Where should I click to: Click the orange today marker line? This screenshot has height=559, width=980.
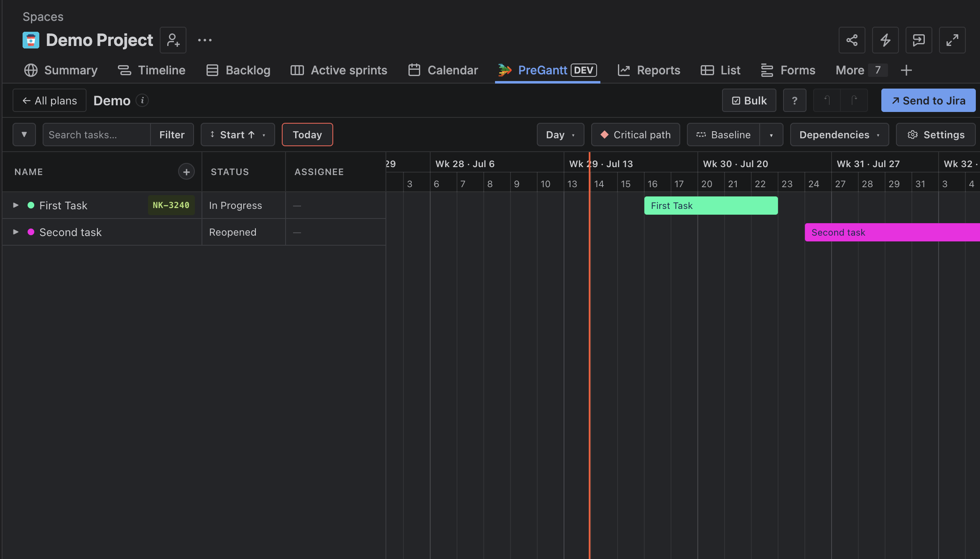click(x=590, y=355)
